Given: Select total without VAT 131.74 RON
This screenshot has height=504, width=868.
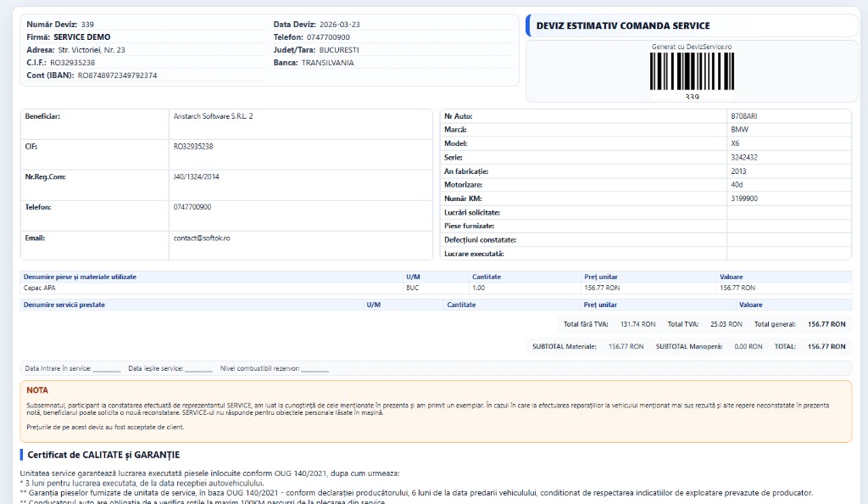Looking at the screenshot, I should click(x=637, y=324).
